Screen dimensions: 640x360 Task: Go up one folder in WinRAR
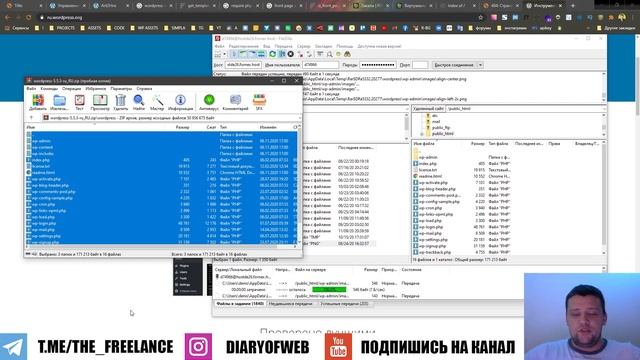coord(31,118)
